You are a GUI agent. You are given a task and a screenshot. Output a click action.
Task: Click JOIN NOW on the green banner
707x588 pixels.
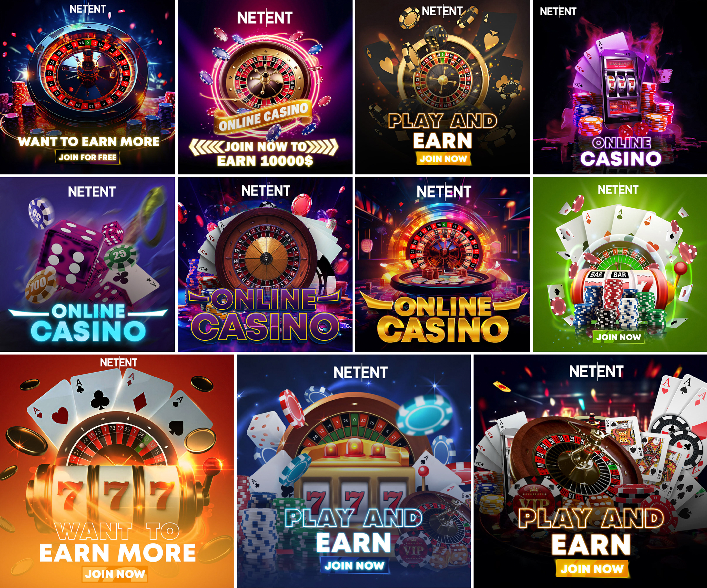[619, 337]
